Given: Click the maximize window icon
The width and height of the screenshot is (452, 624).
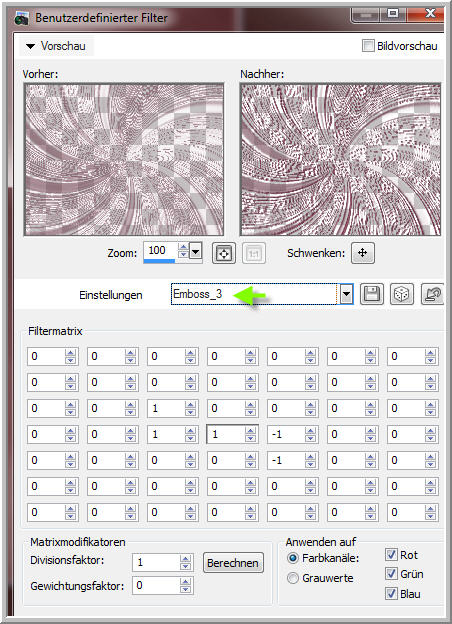Looking at the screenshot, I should pos(393,14).
